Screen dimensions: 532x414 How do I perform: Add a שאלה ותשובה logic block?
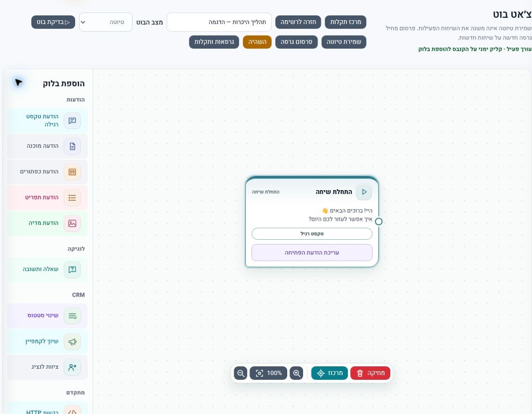click(47, 270)
